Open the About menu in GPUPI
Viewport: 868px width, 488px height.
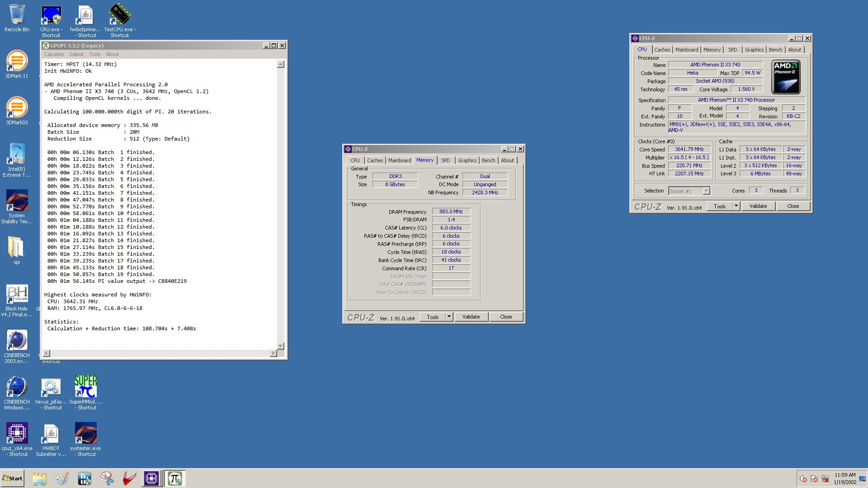click(x=113, y=54)
